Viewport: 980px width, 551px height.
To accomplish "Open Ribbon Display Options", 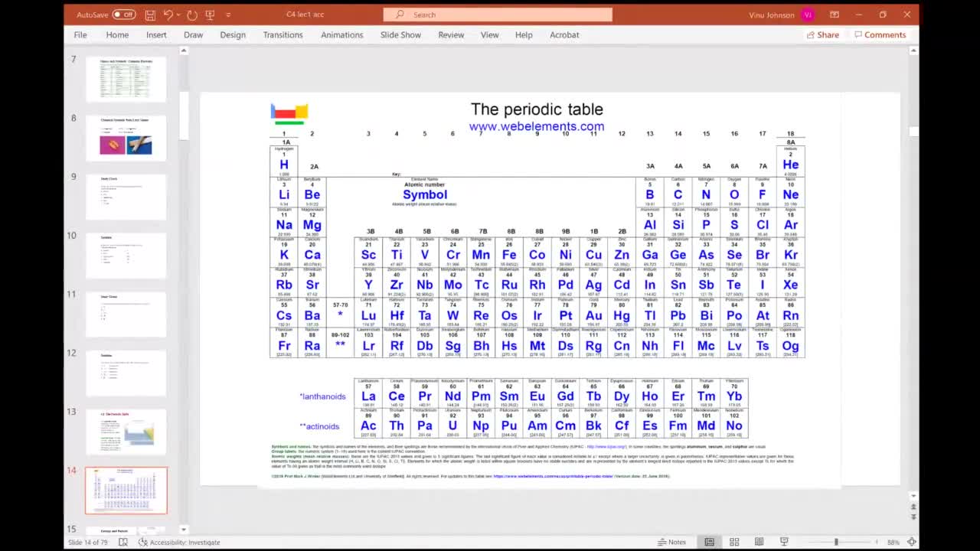I will [835, 15].
